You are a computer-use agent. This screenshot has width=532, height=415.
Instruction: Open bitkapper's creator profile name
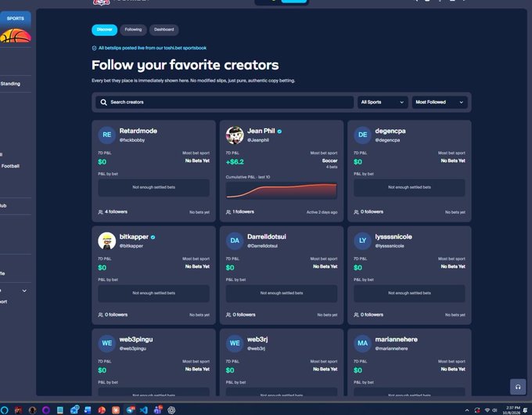(134, 236)
